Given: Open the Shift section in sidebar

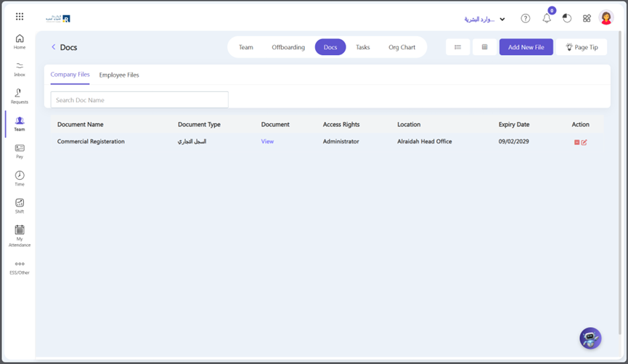Looking at the screenshot, I should [x=20, y=206].
